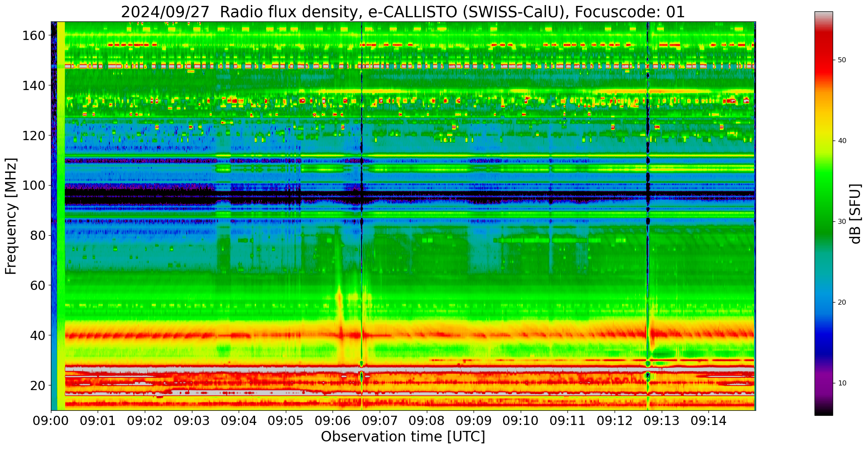Click the colorbar tick label 10
Image resolution: width=868 pixels, height=449 pixels.
pyautogui.click(x=842, y=383)
